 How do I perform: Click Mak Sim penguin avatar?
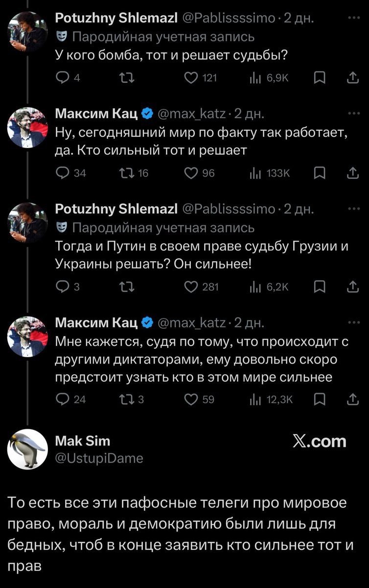point(27,449)
